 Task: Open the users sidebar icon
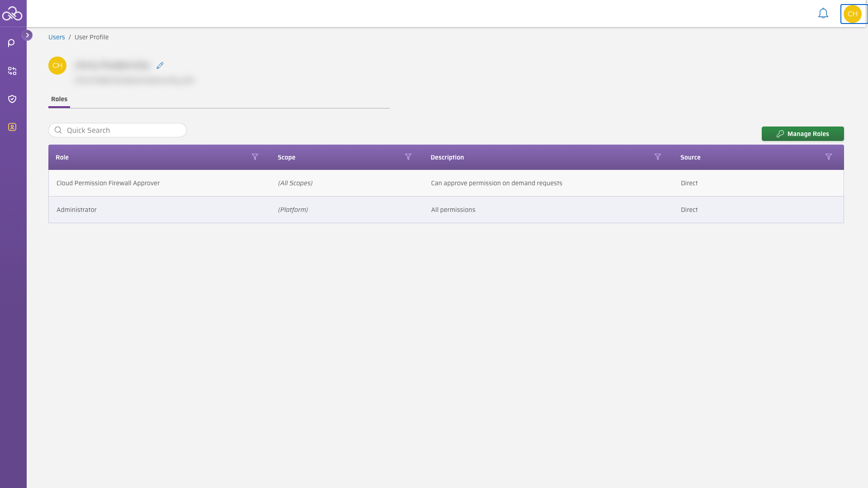pyautogui.click(x=12, y=127)
